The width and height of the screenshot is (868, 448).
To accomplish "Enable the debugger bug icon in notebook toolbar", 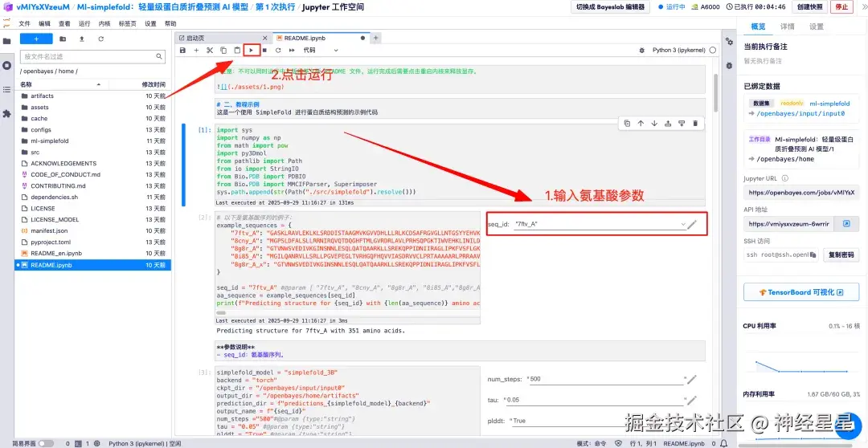I will click(641, 50).
